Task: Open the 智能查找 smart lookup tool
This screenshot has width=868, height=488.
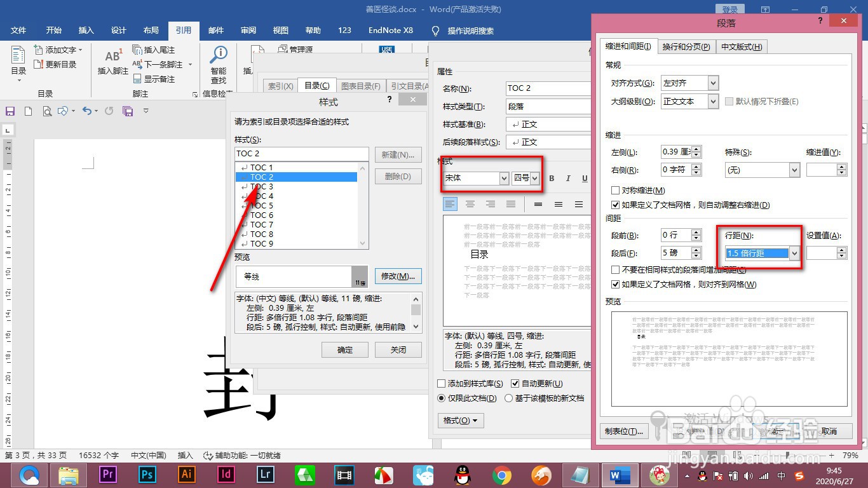Action: click(x=219, y=65)
